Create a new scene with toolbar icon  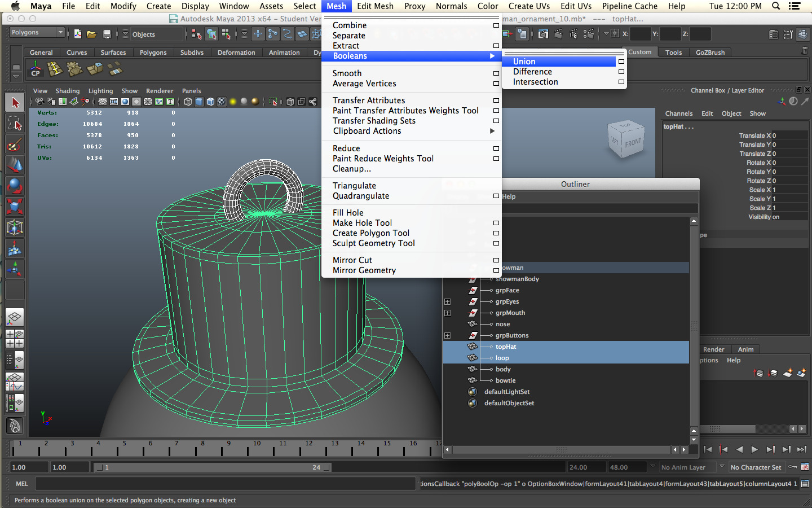point(77,34)
